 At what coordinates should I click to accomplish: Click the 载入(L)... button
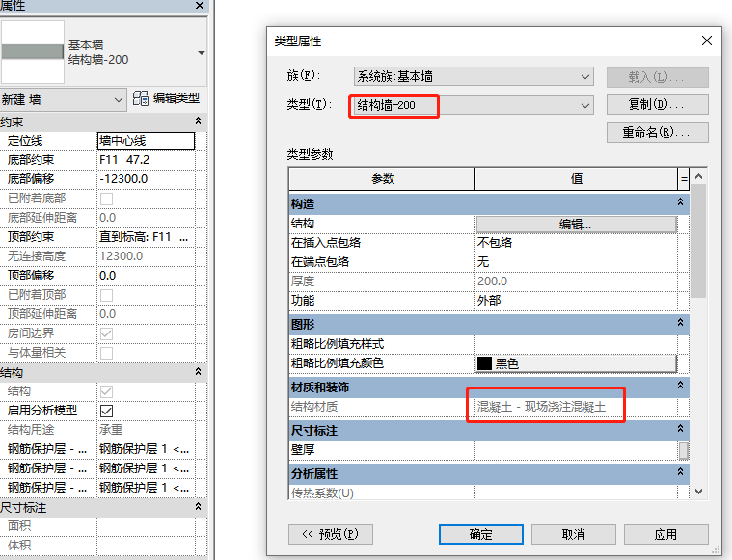click(x=658, y=77)
